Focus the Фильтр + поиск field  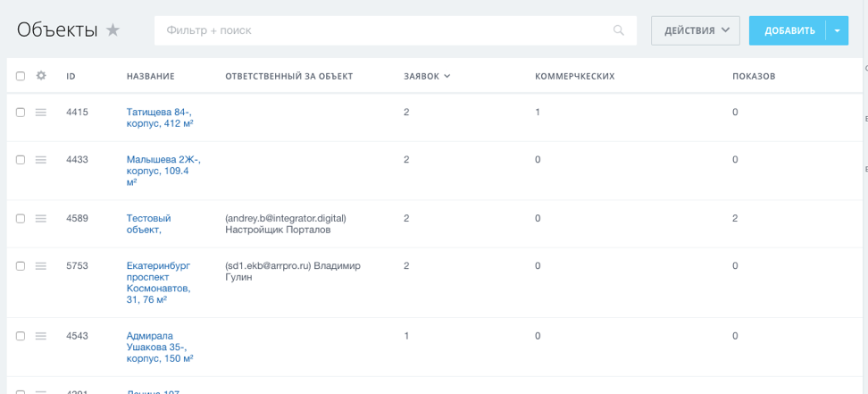click(384, 30)
